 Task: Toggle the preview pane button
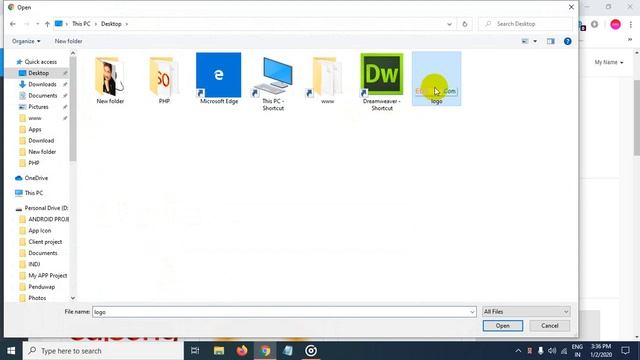click(x=551, y=41)
